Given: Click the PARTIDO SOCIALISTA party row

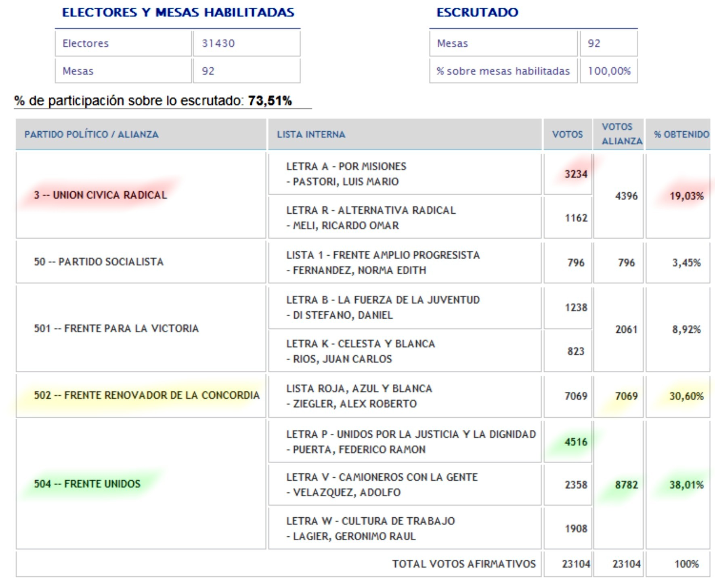Looking at the screenshot, I should (x=99, y=262).
